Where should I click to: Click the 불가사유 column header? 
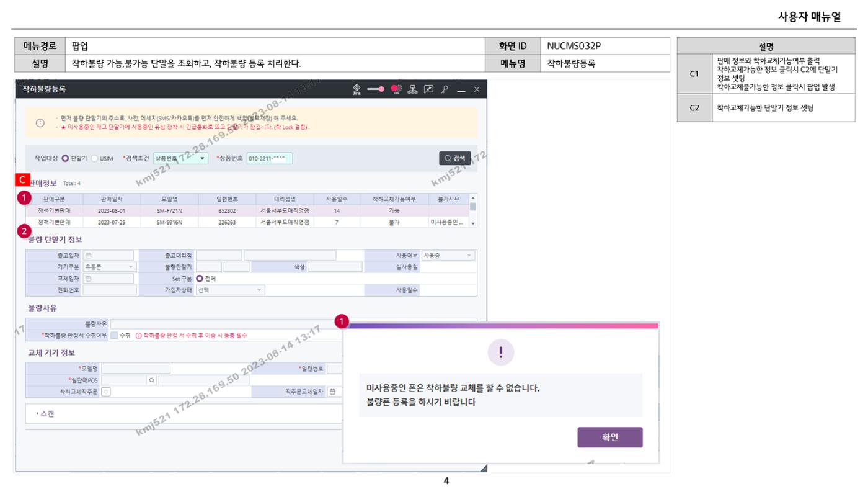coord(448,199)
